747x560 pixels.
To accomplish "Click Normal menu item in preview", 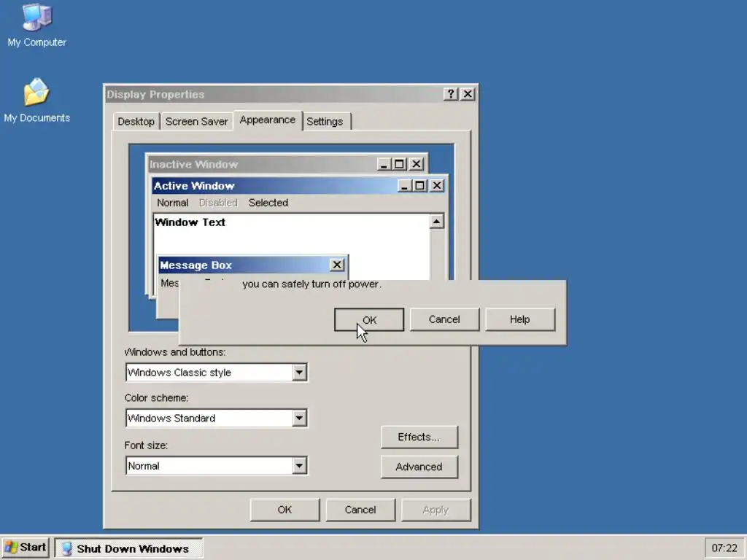I will point(172,203).
